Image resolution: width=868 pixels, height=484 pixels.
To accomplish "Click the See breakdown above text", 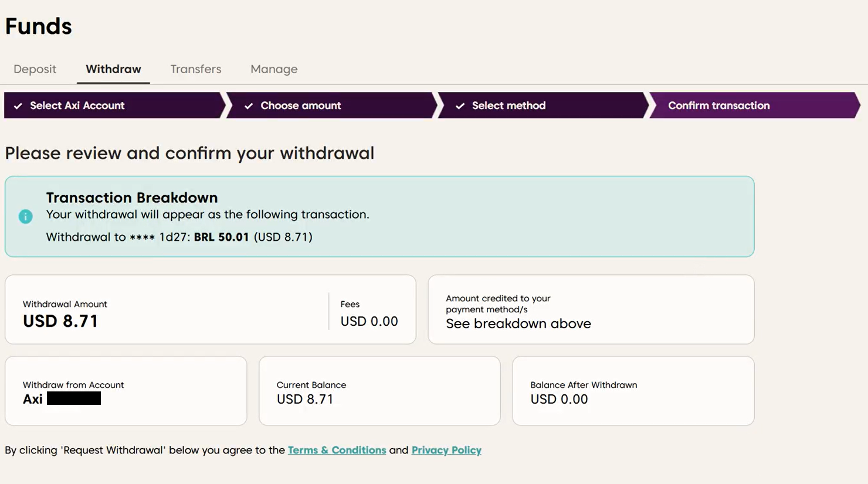I will (518, 323).
